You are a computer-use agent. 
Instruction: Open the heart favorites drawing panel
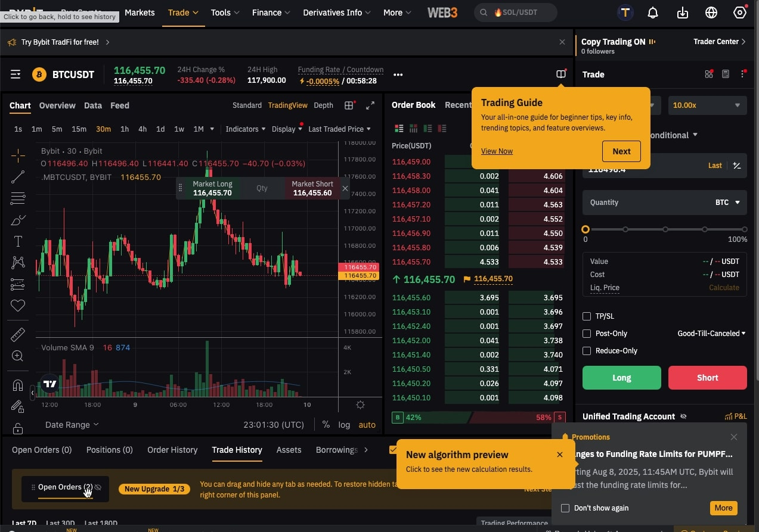pyautogui.click(x=18, y=306)
